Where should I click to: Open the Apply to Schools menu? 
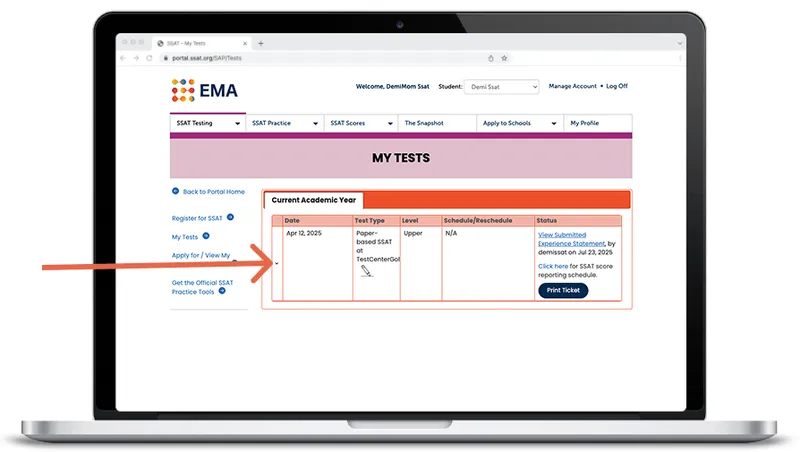coord(519,123)
